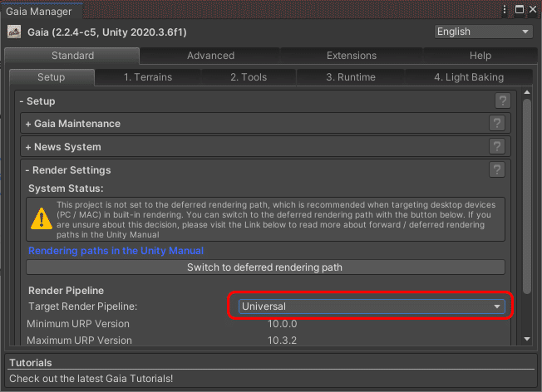Click the scrollbar up arrow
This screenshot has width=542, height=392.
(x=527, y=92)
